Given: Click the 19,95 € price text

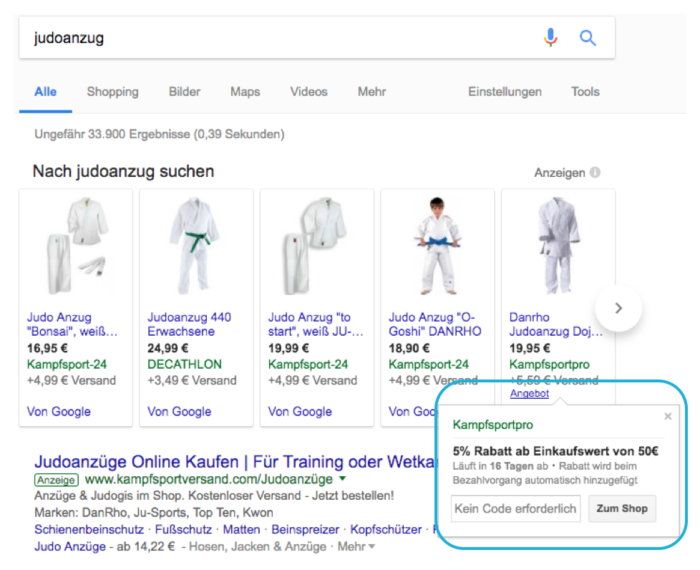Looking at the screenshot, I should point(530,348).
